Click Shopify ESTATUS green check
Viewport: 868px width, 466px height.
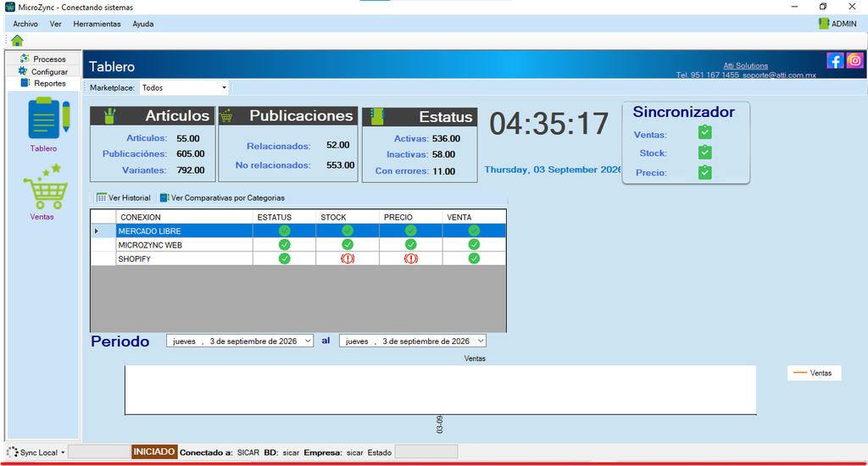pos(285,258)
